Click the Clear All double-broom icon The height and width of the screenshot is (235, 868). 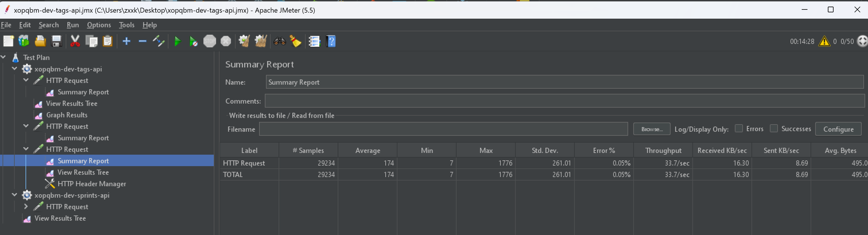pos(261,42)
